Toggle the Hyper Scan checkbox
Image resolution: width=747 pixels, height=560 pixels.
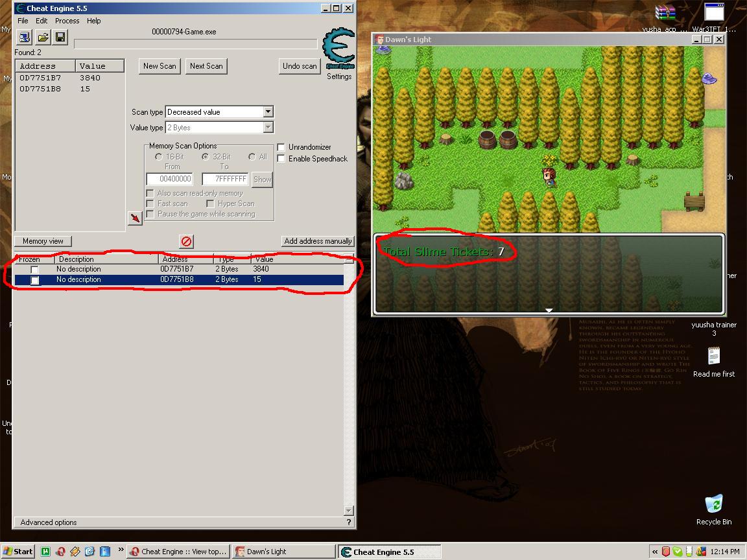click(210, 204)
